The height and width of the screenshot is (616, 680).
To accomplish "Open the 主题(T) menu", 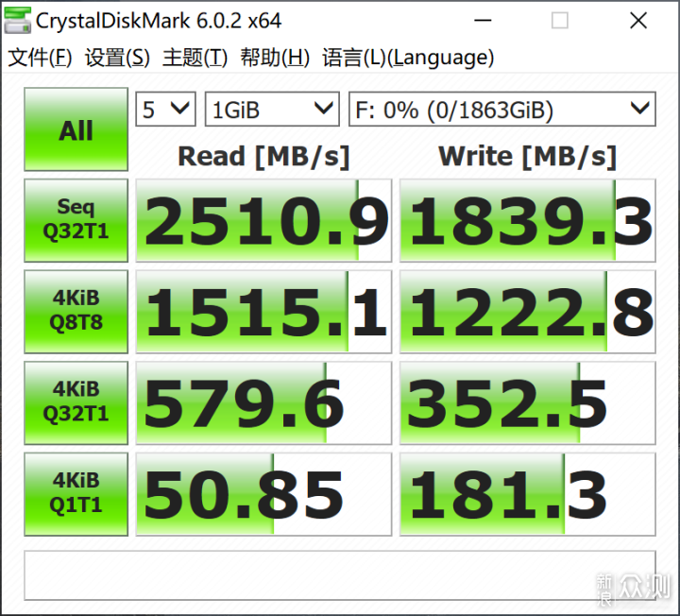I will (195, 58).
